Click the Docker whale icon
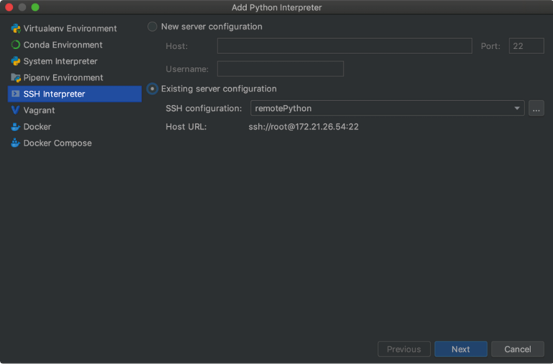553x364 pixels. [x=16, y=127]
